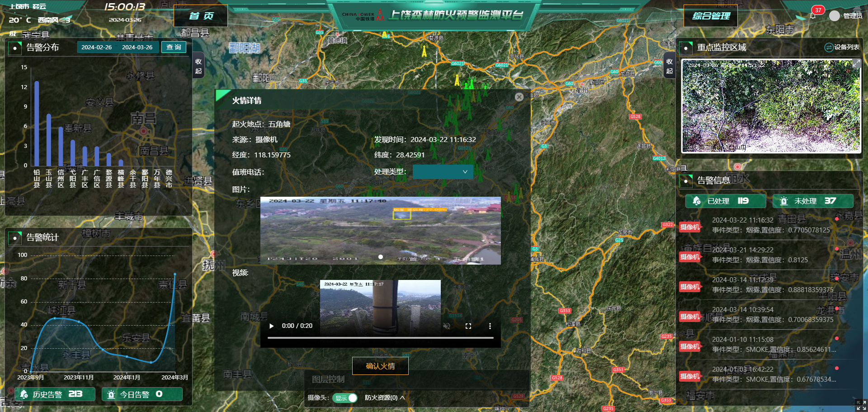
Task: Open alert dated 2024-03-22 11:16:32
Action: point(768,225)
